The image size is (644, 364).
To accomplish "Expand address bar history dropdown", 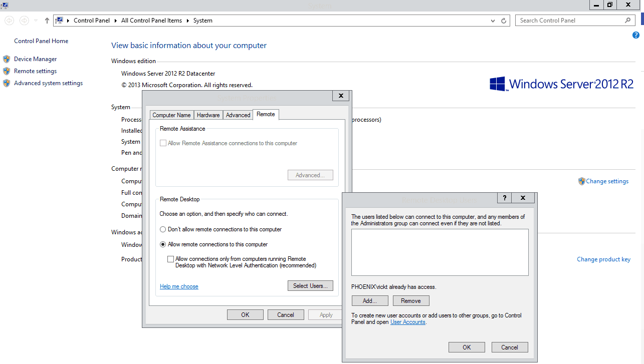I will [x=493, y=21].
